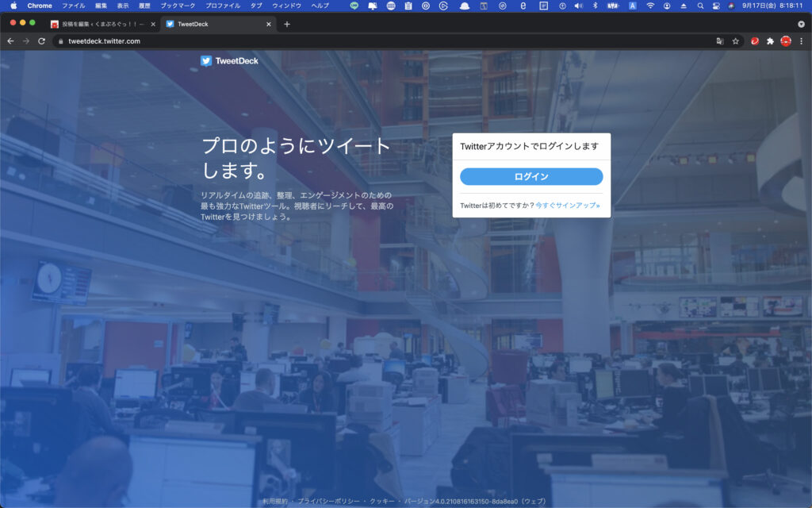Viewport: 812px width, 508px height.
Task: Open the ファイル menu
Action: tap(74, 6)
